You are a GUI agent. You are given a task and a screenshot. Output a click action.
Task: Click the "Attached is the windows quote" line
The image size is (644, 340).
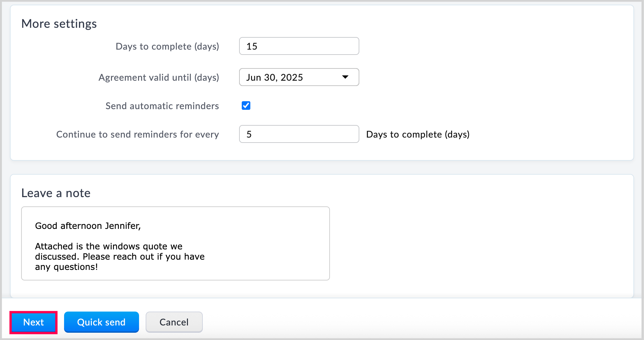109,246
